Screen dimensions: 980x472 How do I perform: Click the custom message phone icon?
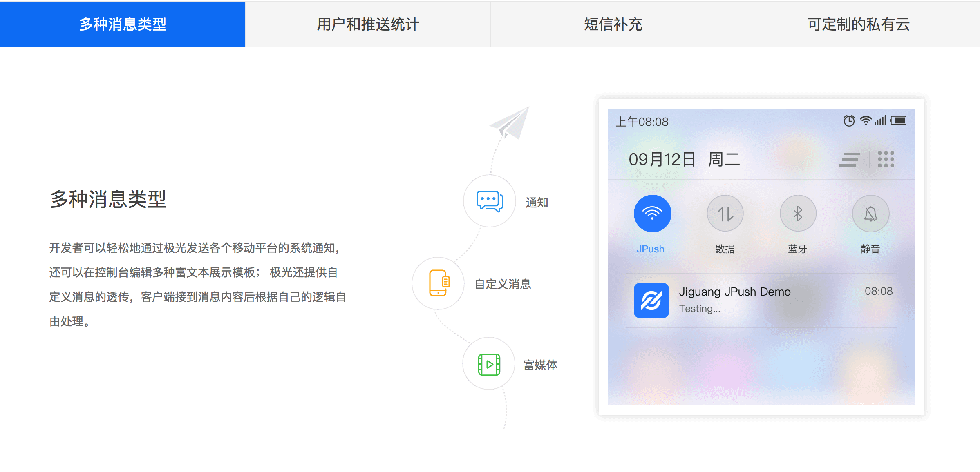439,283
